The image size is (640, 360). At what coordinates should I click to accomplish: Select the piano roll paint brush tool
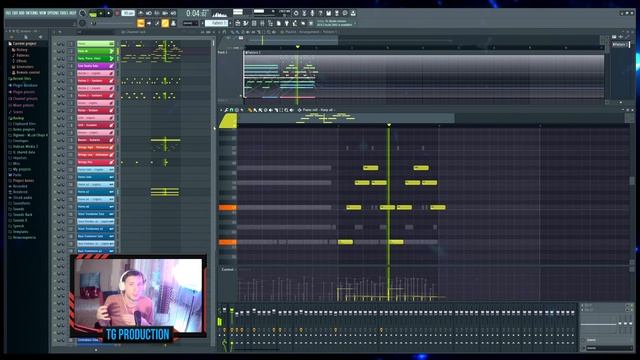(x=256, y=110)
